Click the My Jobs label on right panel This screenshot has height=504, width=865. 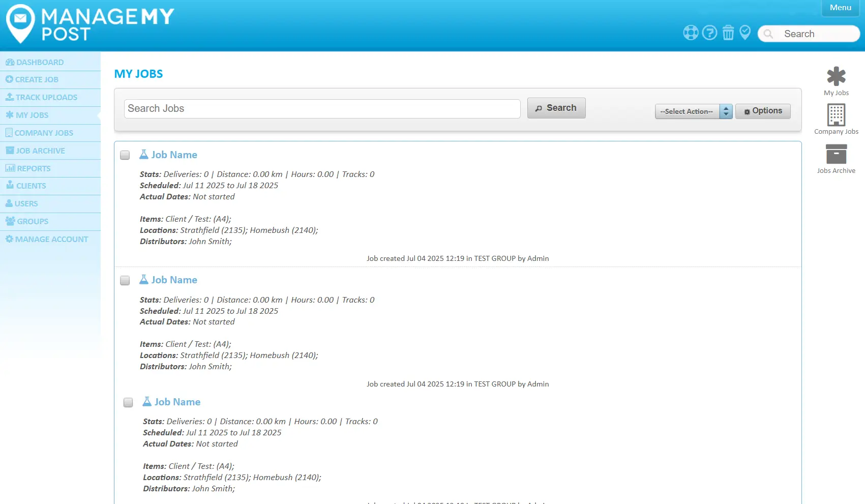[836, 93]
